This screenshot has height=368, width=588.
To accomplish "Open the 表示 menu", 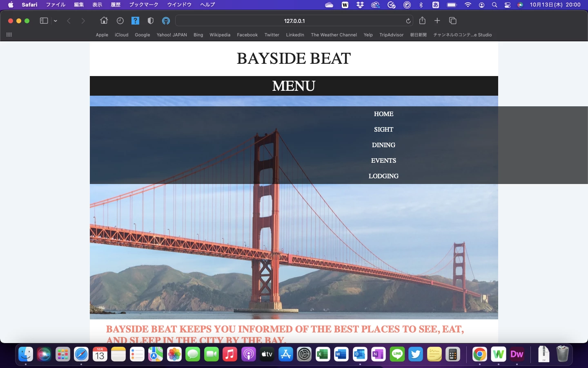I will coord(97,5).
